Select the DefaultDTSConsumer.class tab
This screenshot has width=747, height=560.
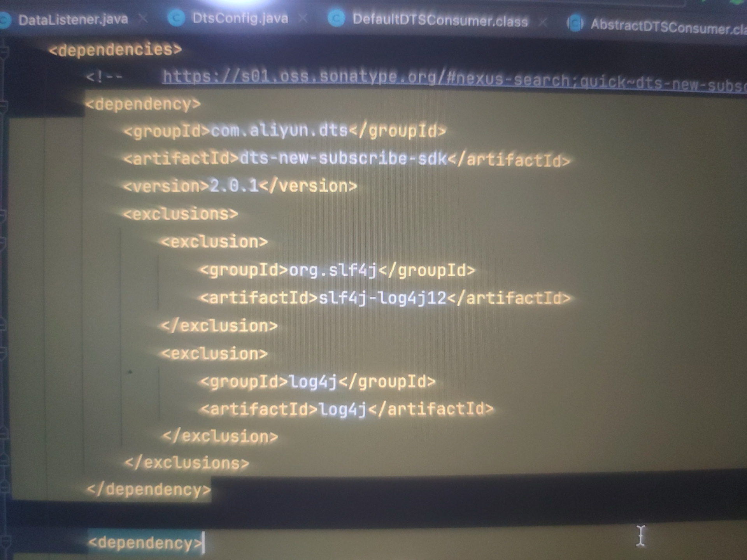(440, 20)
